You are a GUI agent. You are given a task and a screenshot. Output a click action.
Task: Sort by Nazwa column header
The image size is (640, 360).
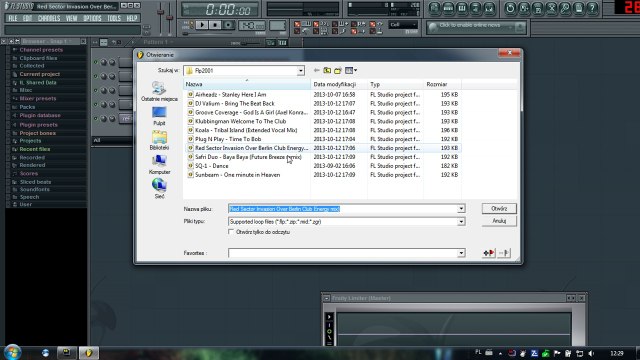(247, 84)
